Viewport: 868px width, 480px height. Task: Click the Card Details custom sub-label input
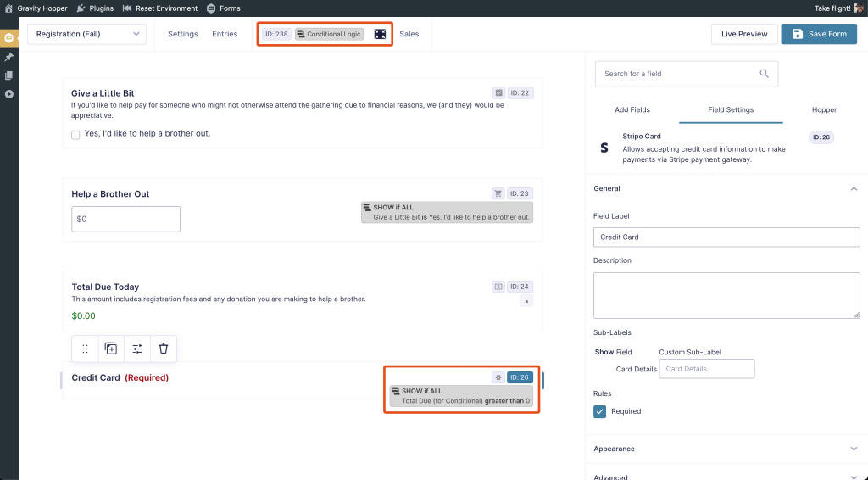[x=706, y=369]
